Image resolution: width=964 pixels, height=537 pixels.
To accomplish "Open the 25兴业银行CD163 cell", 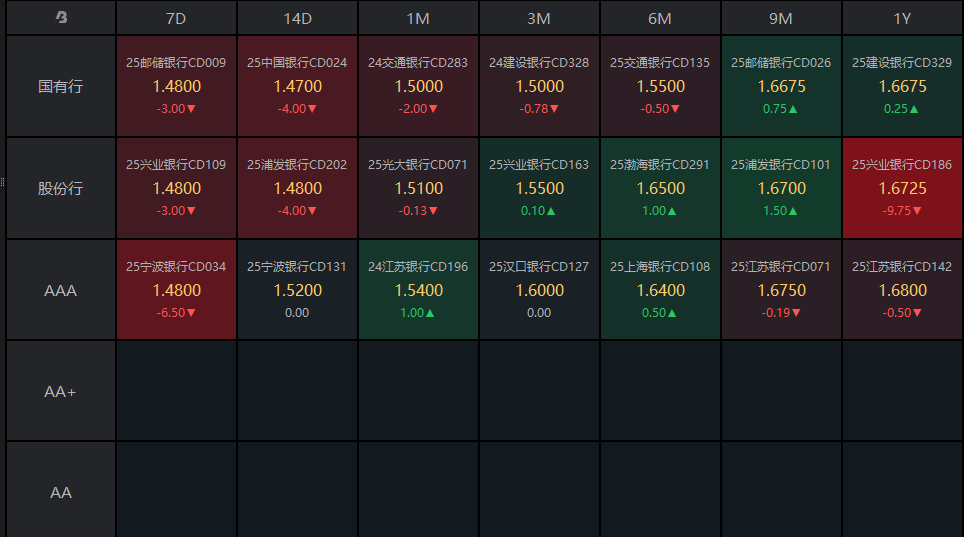I will click(x=539, y=188).
